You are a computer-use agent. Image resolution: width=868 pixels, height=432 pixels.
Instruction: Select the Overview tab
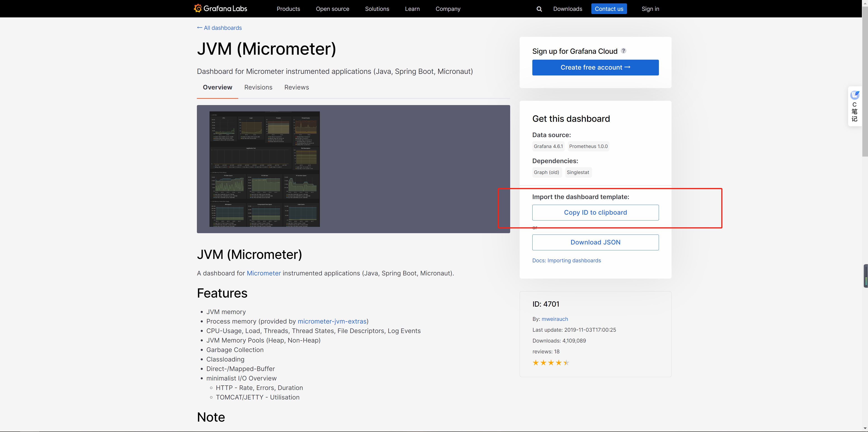click(217, 87)
